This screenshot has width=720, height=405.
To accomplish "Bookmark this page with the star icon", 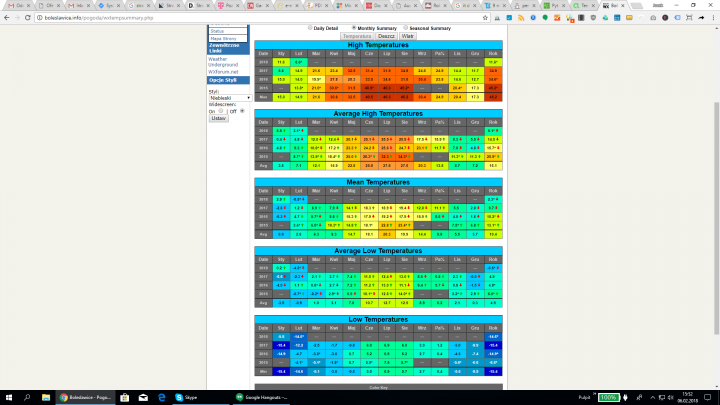I will (484, 18).
